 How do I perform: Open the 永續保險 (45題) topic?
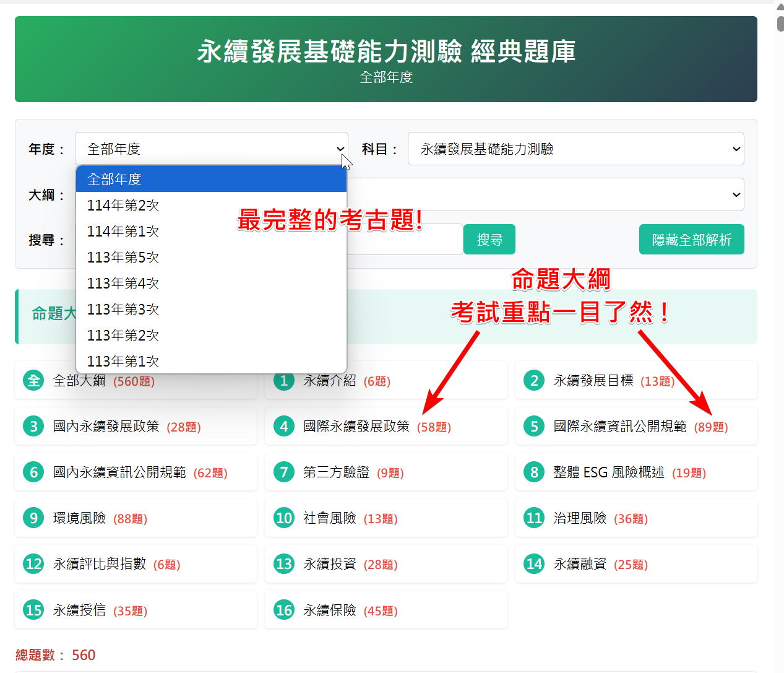pos(386,610)
